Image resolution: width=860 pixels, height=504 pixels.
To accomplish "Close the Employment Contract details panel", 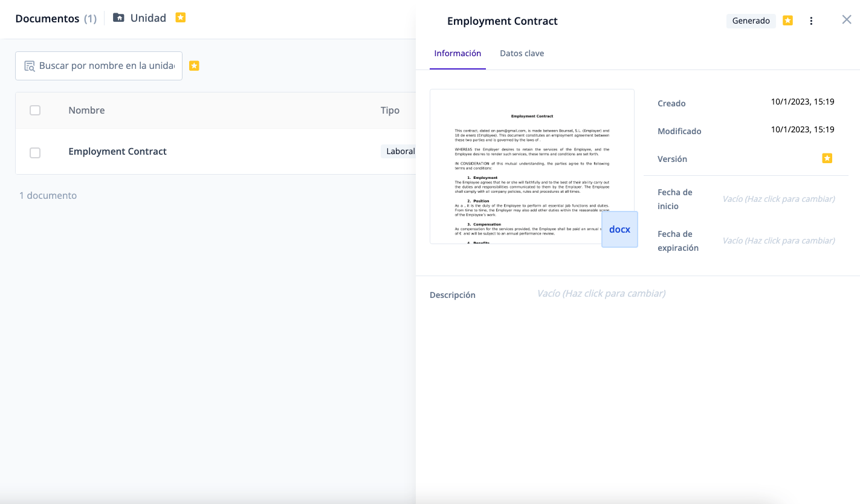I will pyautogui.click(x=846, y=20).
